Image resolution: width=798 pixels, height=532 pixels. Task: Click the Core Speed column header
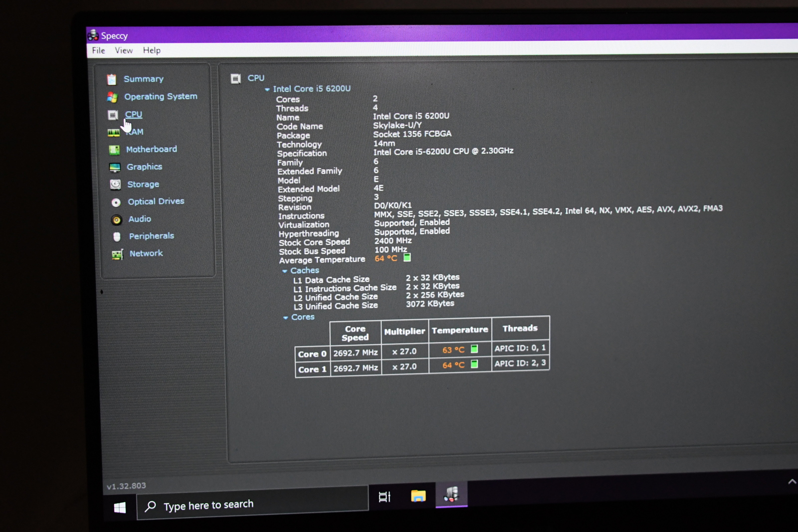[355, 333]
